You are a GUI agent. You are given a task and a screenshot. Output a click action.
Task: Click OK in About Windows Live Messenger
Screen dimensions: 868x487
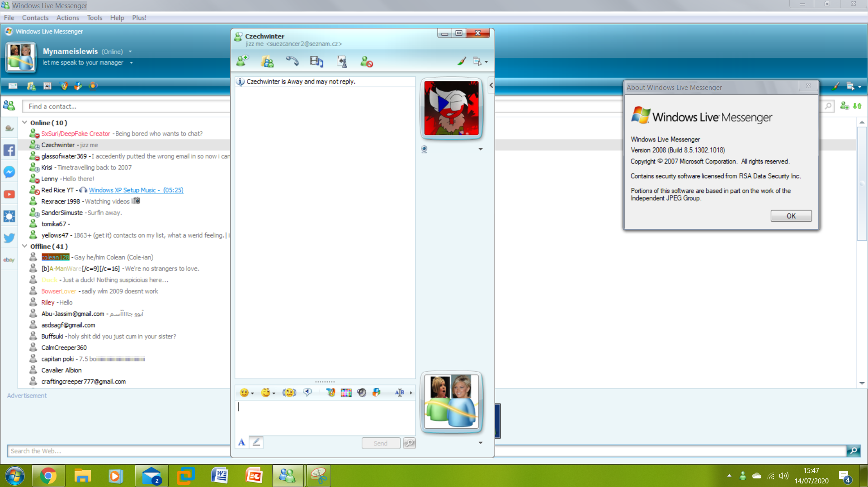click(791, 216)
